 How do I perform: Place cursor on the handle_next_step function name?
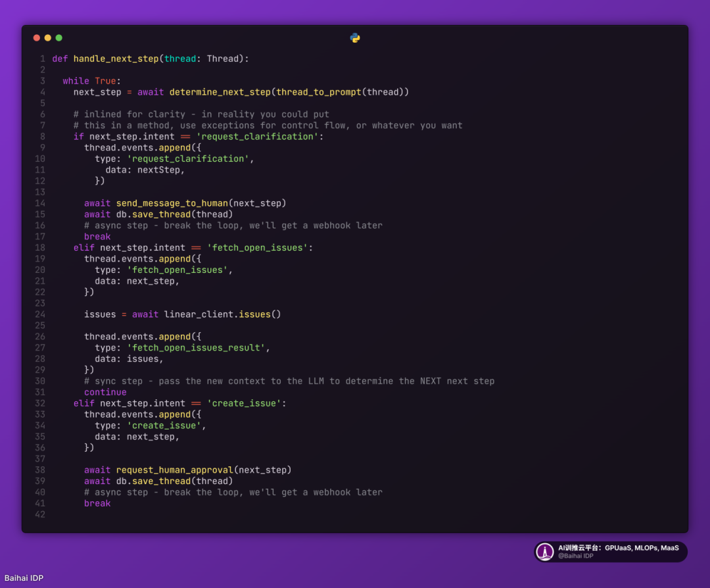[x=116, y=59]
